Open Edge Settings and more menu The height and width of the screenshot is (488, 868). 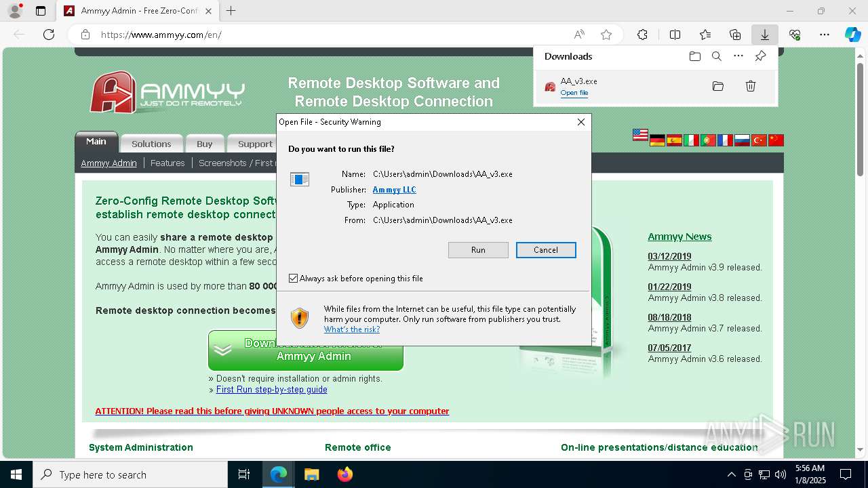[825, 35]
